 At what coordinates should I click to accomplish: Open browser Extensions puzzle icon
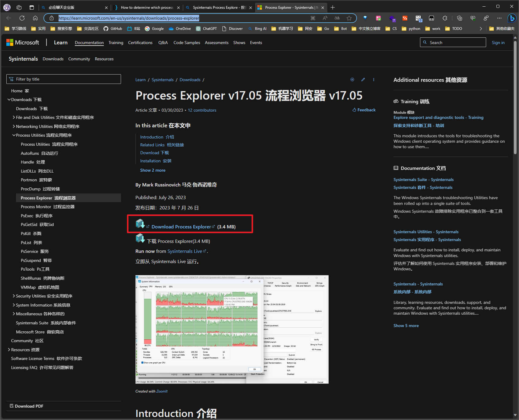445,18
